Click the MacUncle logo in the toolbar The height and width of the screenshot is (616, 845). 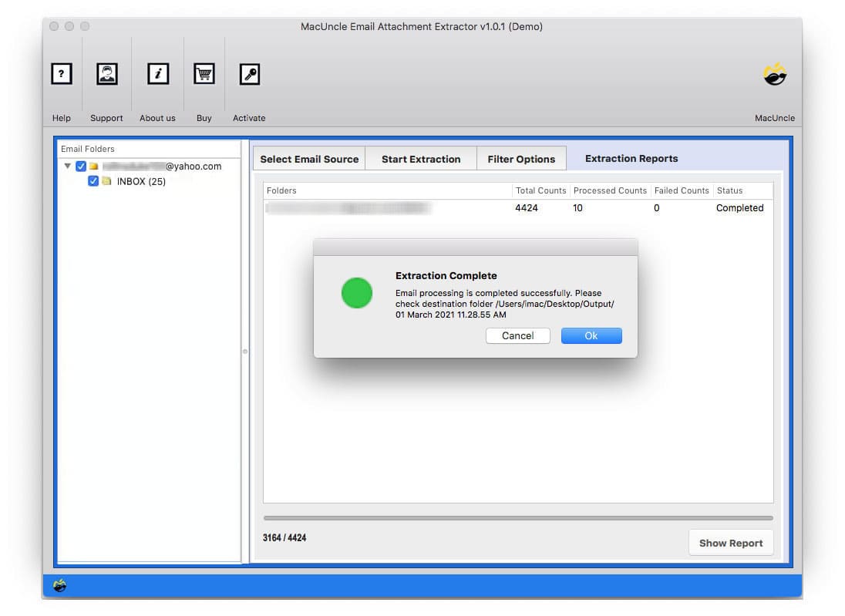click(775, 74)
